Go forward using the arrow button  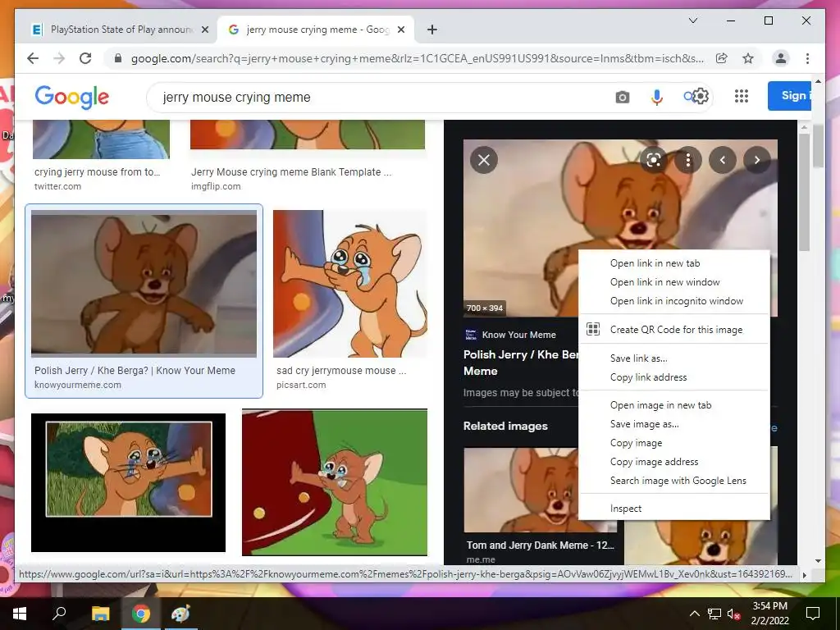pyautogui.click(x=59, y=58)
